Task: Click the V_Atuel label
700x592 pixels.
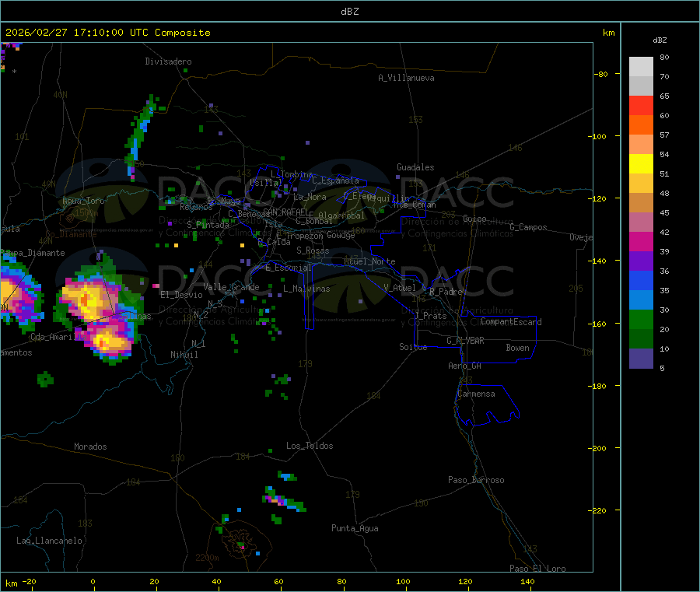Action: click(x=400, y=288)
